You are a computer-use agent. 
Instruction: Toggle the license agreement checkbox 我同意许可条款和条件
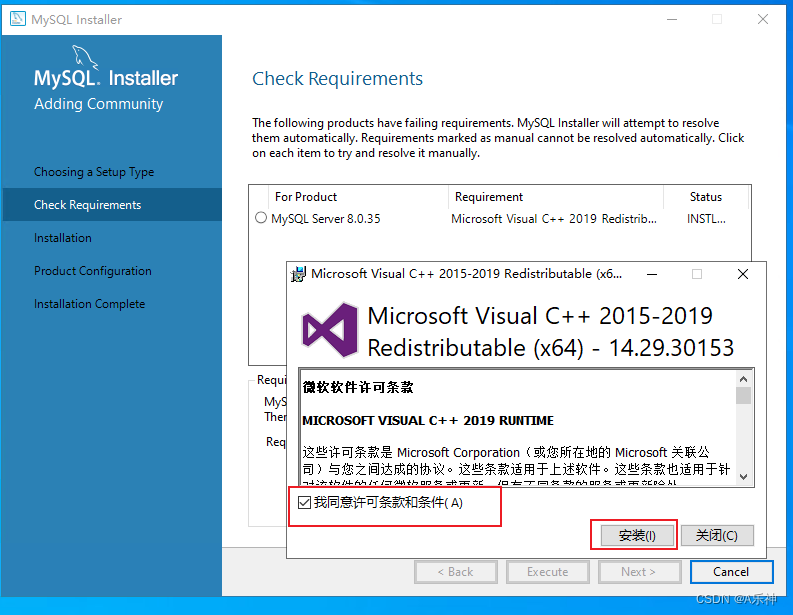click(x=304, y=502)
